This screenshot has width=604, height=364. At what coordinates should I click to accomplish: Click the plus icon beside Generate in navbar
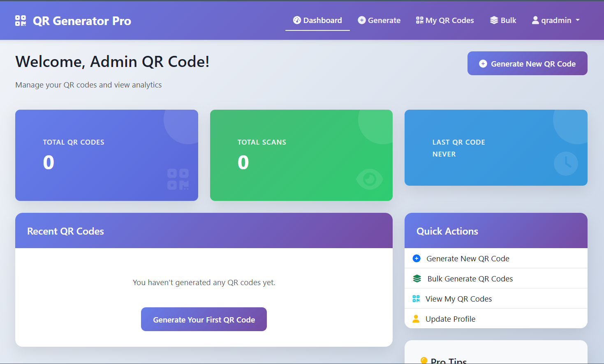coord(362,20)
